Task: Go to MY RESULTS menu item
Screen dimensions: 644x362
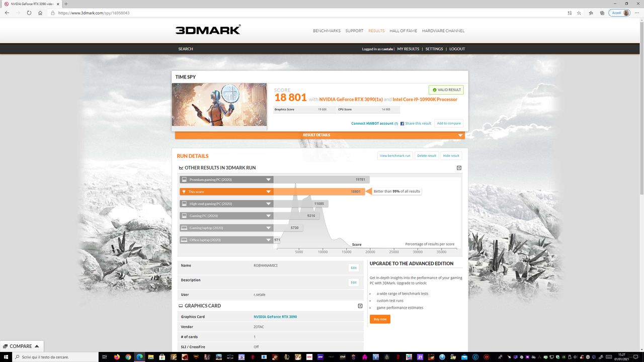Action: pos(408,49)
